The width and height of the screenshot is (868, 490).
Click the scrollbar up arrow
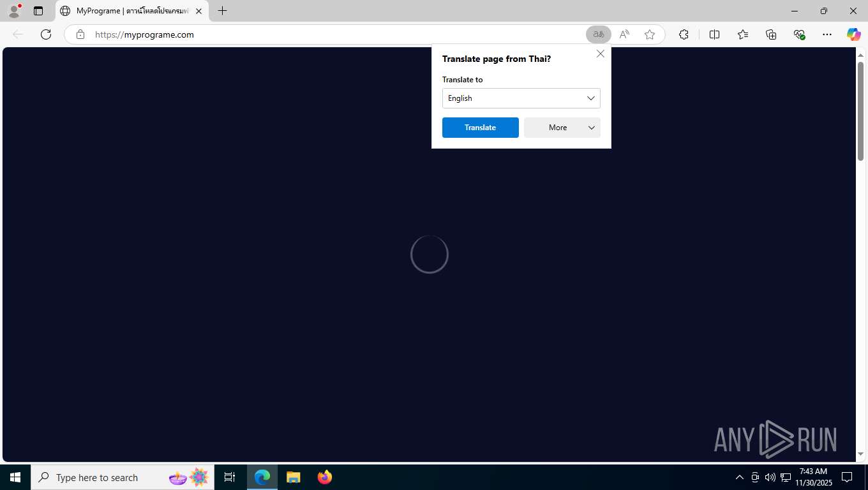[860, 54]
